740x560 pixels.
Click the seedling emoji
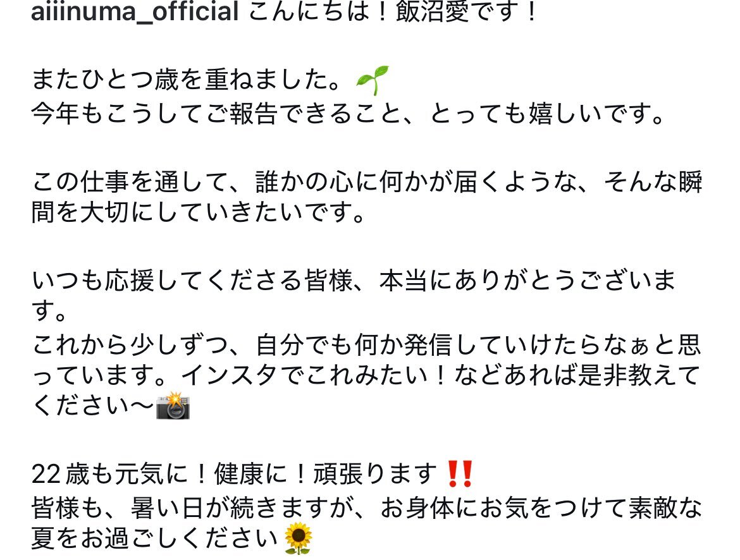coord(373,80)
